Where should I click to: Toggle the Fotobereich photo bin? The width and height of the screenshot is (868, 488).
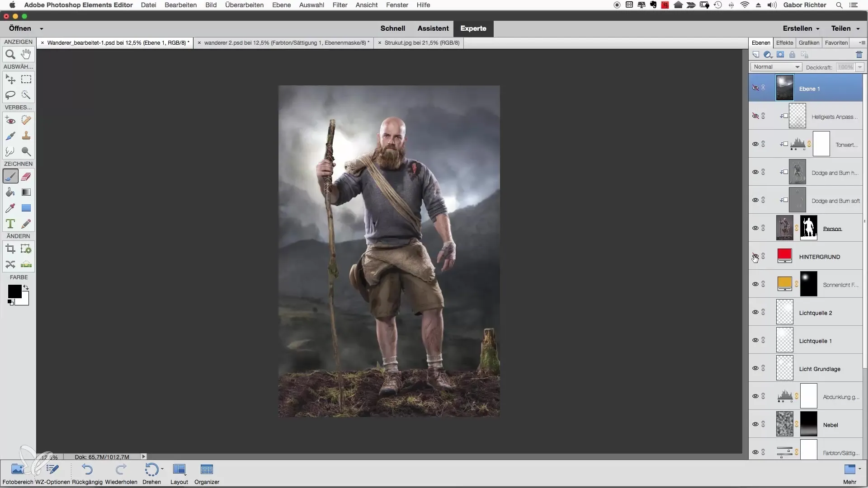pos(18,474)
